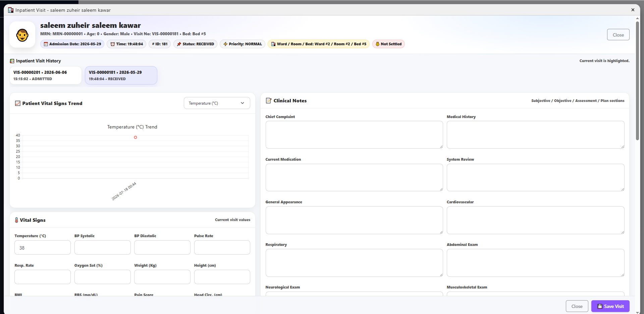Open visit VIS-00000201 from history
The width and height of the screenshot is (644, 314).
[x=46, y=75]
